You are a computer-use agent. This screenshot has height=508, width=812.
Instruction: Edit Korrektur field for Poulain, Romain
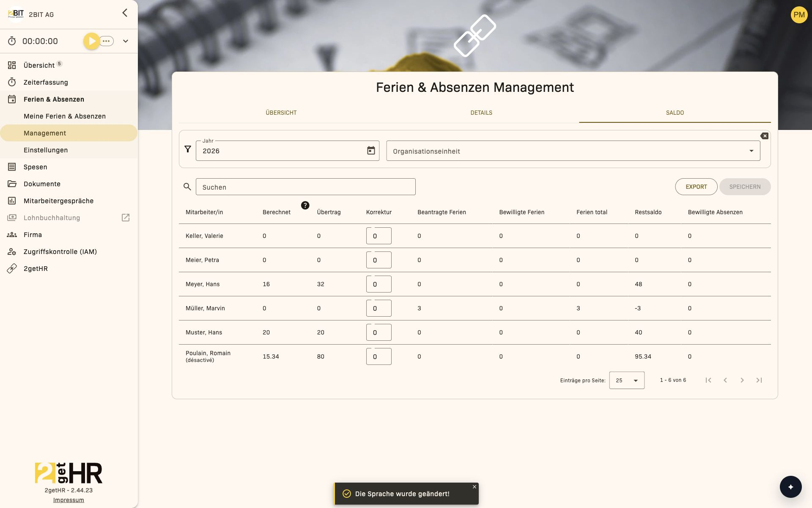(x=379, y=356)
